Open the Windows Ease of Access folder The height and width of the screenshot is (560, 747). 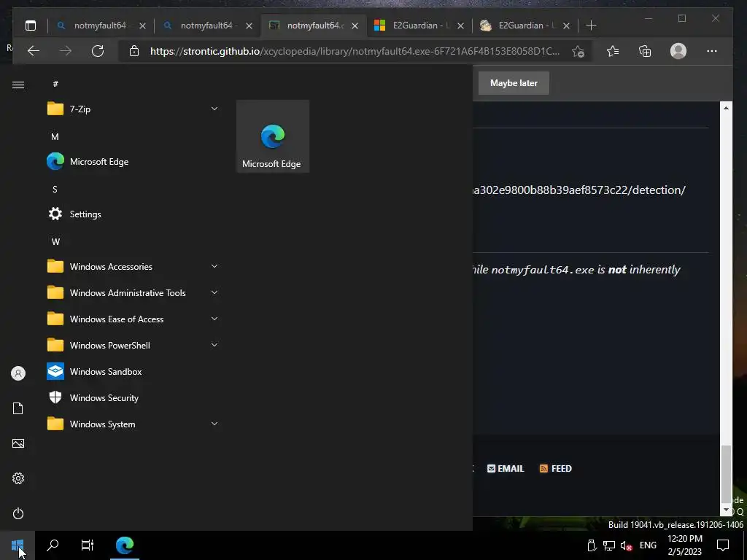click(x=133, y=319)
